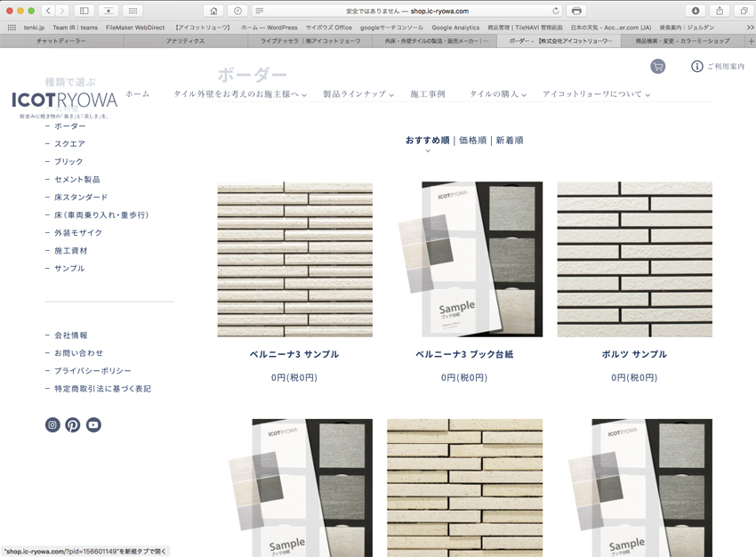This screenshot has height=557, width=756.
Task: Open the tenki.jp bookmark
Action: [x=34, y=28]
